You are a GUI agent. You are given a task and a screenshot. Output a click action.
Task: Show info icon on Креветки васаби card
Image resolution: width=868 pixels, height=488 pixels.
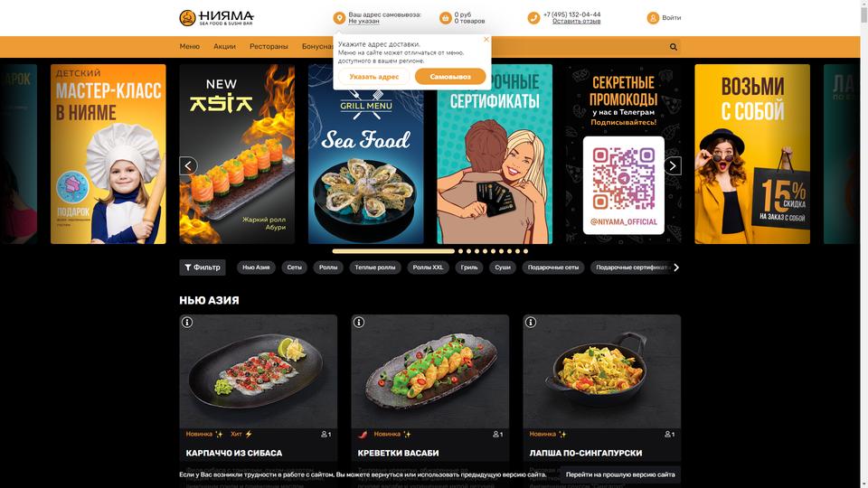coord(359,322)
